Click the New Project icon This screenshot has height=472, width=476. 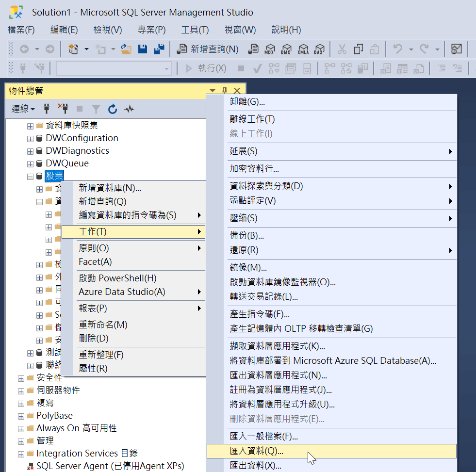tap(73, 49)
